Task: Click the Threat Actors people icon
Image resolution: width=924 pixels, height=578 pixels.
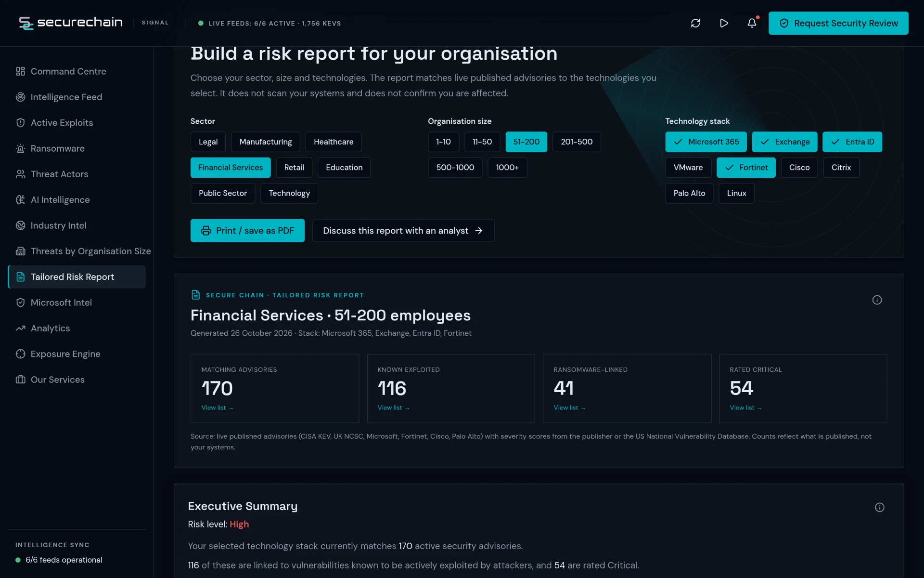Action: point(20,174)
